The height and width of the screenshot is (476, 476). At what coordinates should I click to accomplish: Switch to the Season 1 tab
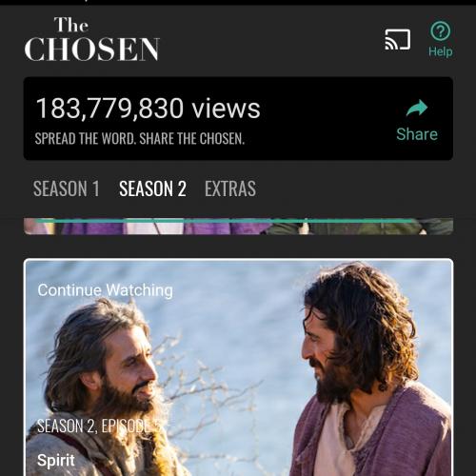click(x=67, y=188)
